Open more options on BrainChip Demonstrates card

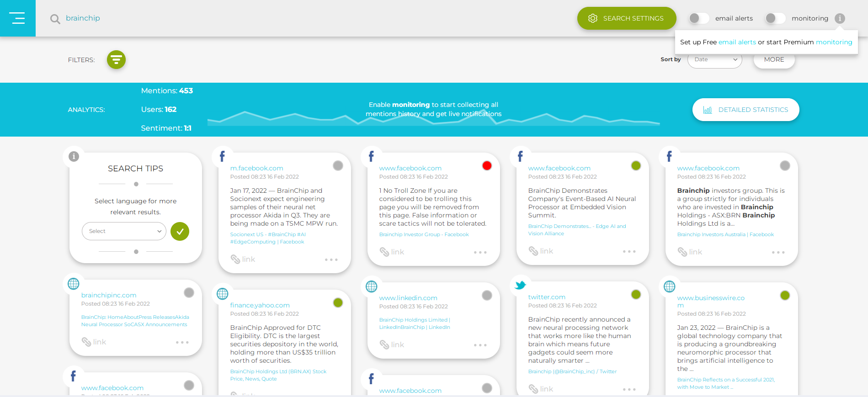(629, 251)
